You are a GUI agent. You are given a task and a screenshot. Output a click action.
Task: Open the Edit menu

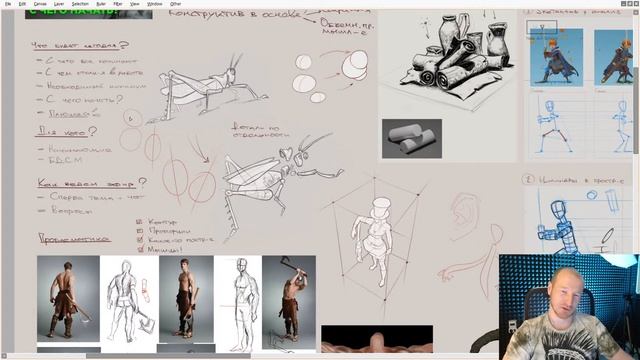click(x=22, y=4)
